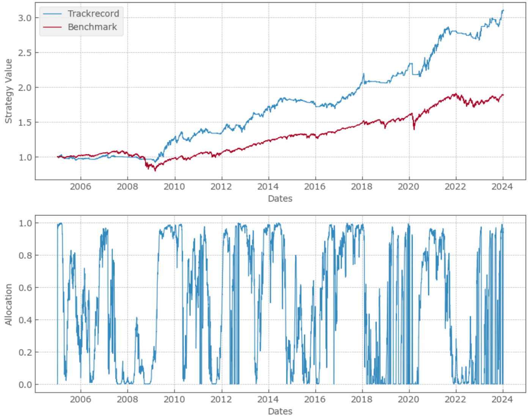
Task: Click the Dates label under the top chart
Action: (280, 198)
